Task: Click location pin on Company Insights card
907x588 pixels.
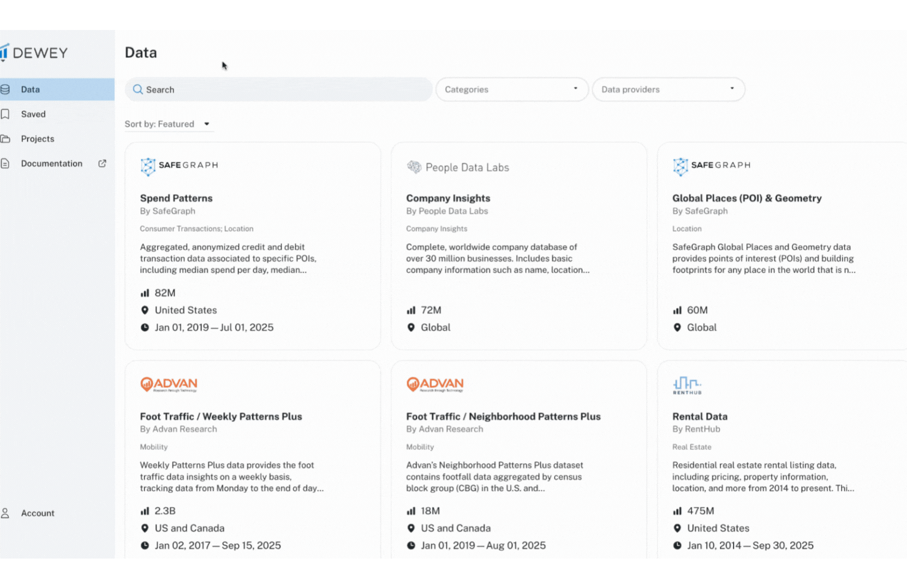Action: [411, 327]
